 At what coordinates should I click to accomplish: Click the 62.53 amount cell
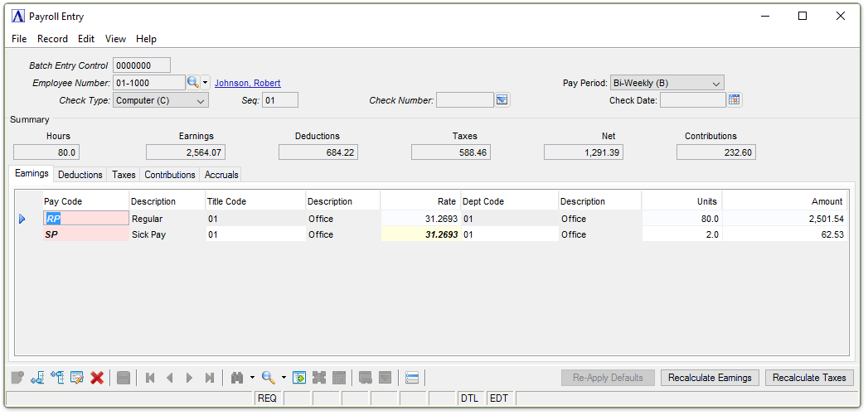pyautogui.click(x=784, y=234)
